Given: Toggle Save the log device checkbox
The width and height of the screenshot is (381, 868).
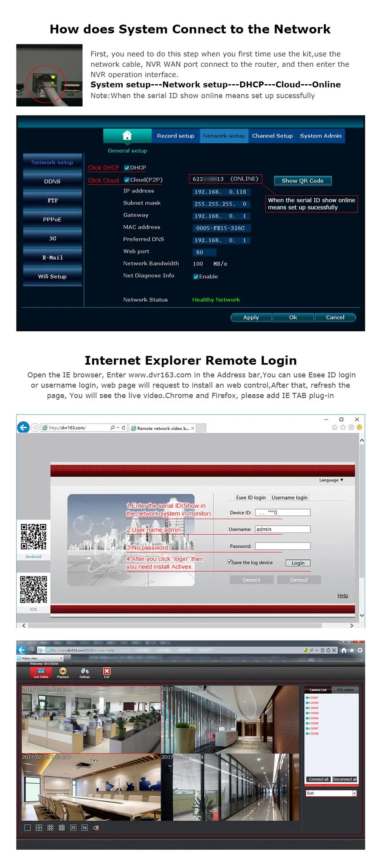Looking at the screenshot, I should pyautogui.click(x=229, y=561).
